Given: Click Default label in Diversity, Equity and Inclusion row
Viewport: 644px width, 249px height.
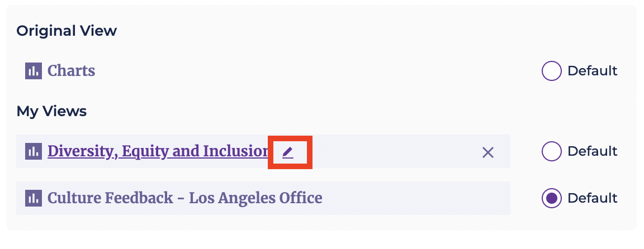Looking at the screenshot, I should [x=592, y=151].
